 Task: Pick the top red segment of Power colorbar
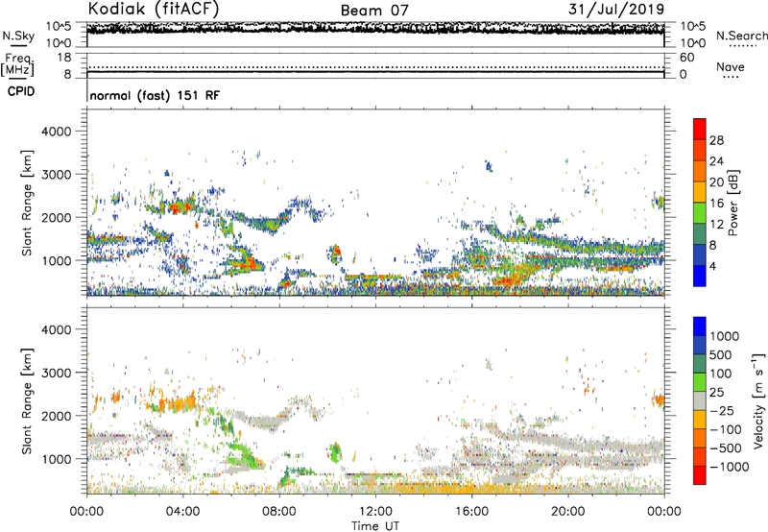(x=700, y=129)
